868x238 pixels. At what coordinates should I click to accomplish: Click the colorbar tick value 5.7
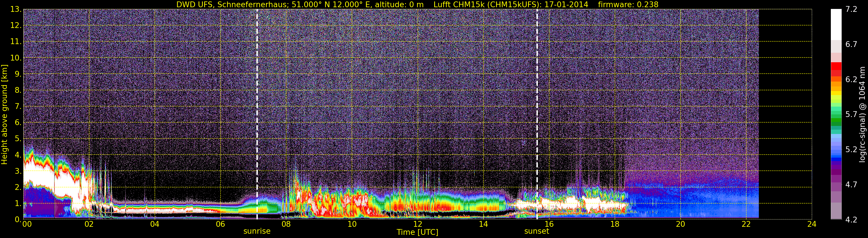[851, 115]
